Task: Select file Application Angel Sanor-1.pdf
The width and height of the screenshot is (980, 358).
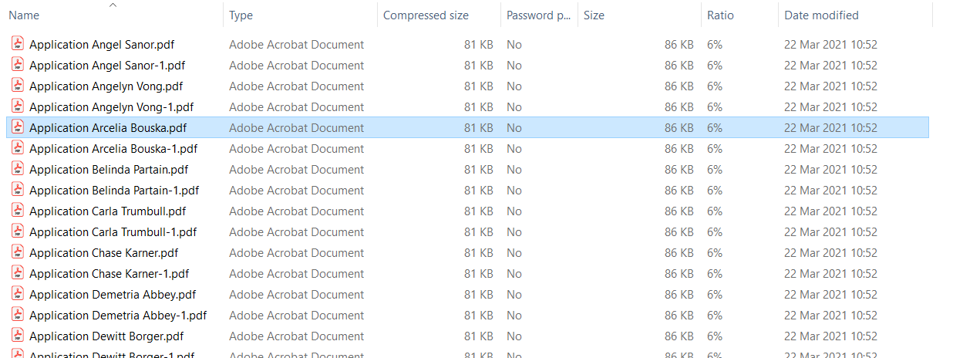Action: pos(107,66)
